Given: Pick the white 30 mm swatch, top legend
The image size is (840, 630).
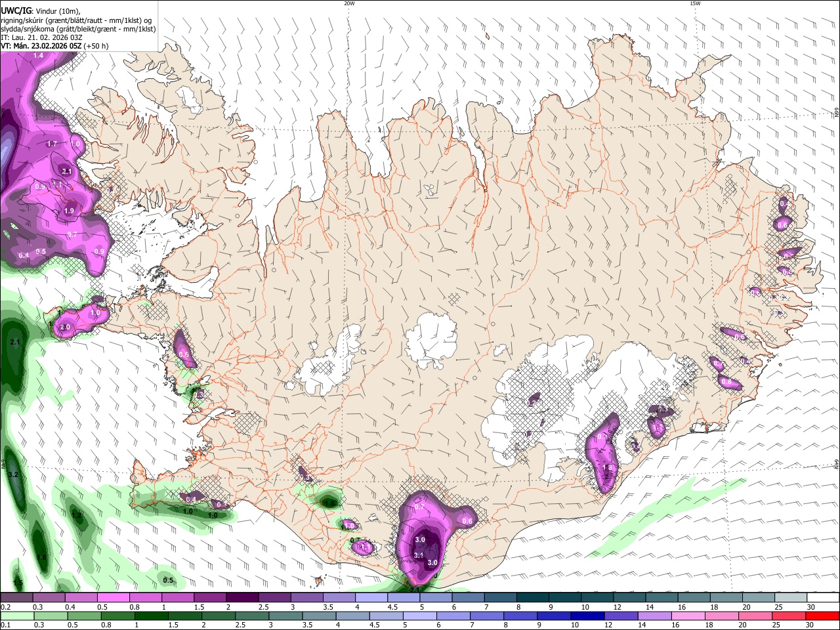Looking at the screenshot, I should (x=823, y=598).
